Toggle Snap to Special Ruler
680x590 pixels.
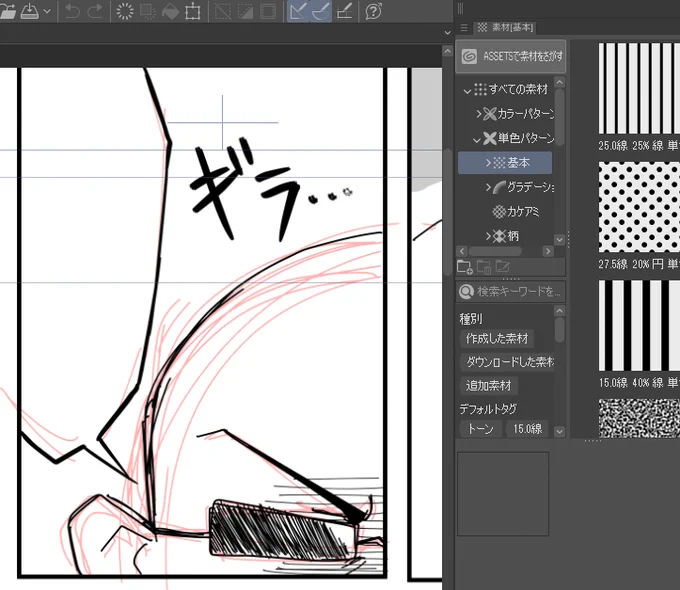321,11
